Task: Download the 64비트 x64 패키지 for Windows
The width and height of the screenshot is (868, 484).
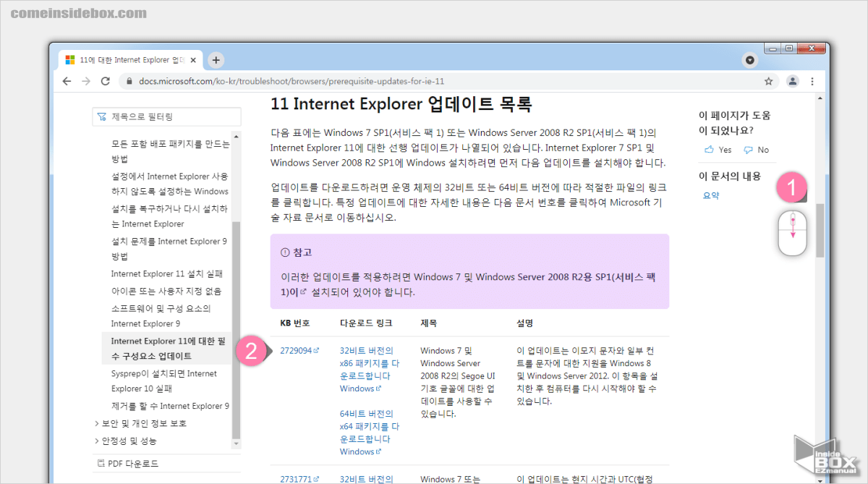Action: point(369,426)
